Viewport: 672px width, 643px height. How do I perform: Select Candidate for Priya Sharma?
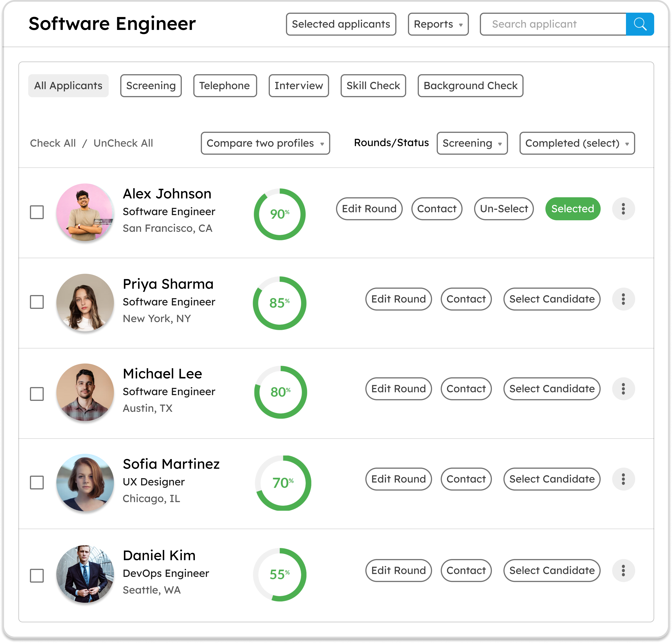coord(551,299)
